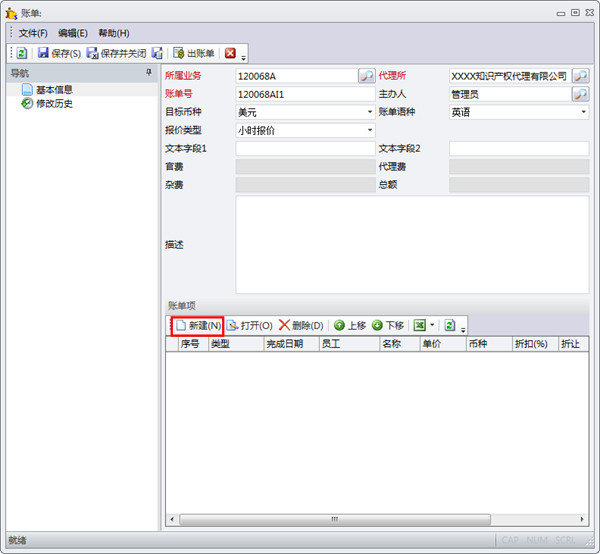Expand the 账单语种 dropdown showing 英语

tap(583, 112)
